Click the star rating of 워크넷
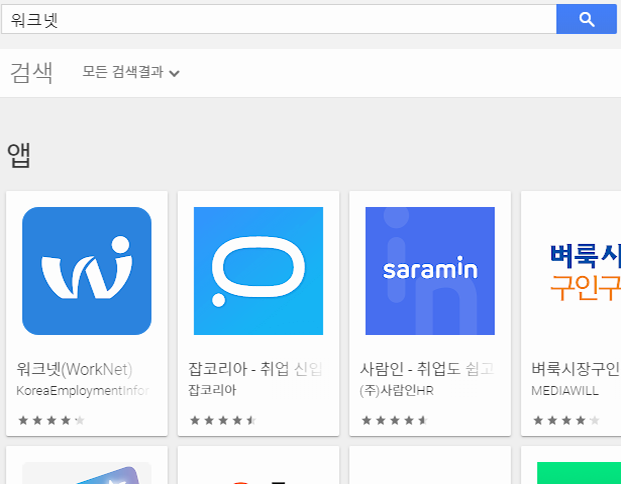The image size is (621, 484). [51, 420]
